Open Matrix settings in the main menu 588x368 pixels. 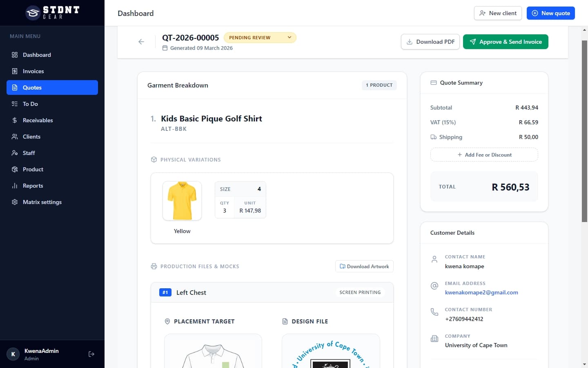pos(52,202)
